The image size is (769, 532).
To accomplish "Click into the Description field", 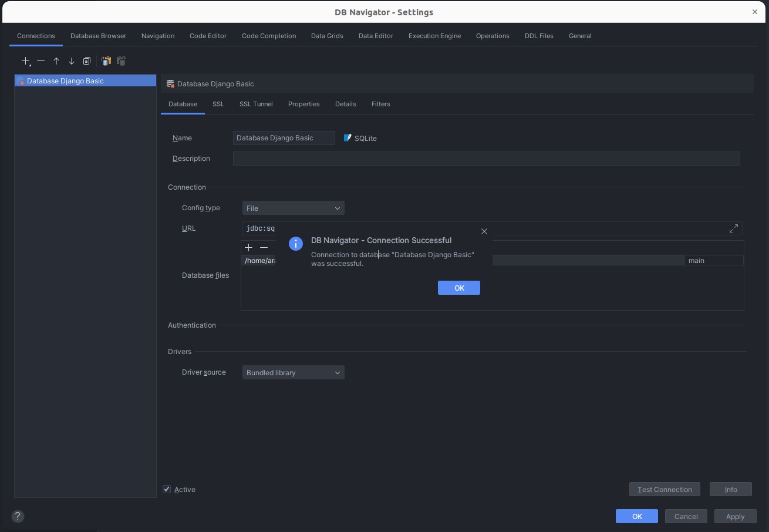I will 487,159.
